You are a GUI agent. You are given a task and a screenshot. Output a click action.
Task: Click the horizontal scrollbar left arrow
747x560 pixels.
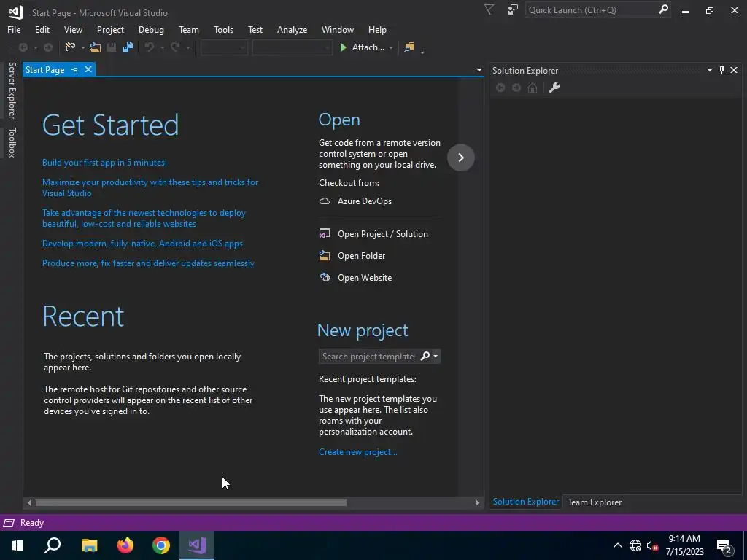[29, 502]
